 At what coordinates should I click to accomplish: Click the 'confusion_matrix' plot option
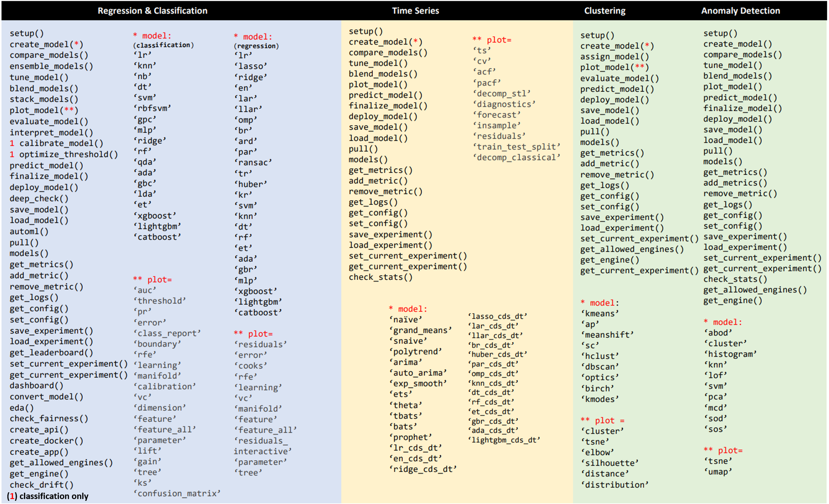[x=177, y=494]
